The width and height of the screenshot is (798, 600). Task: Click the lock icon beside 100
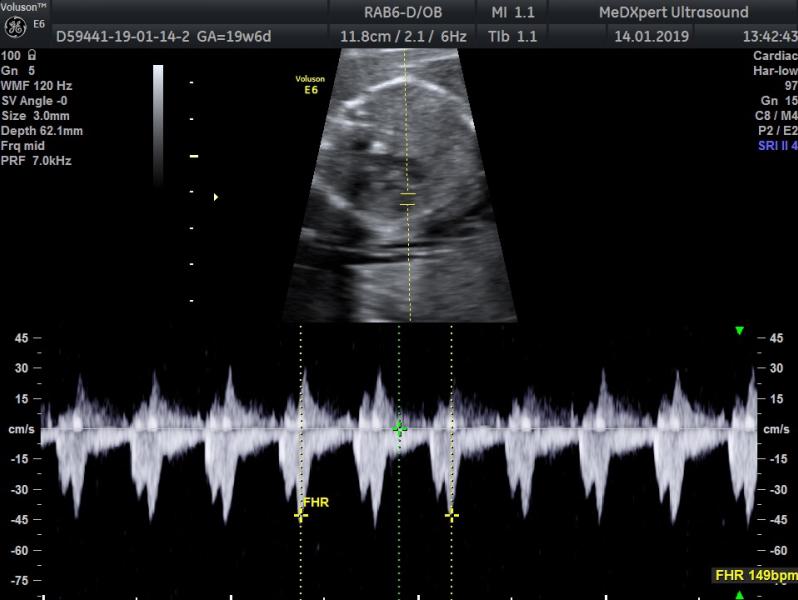(32, 54)
